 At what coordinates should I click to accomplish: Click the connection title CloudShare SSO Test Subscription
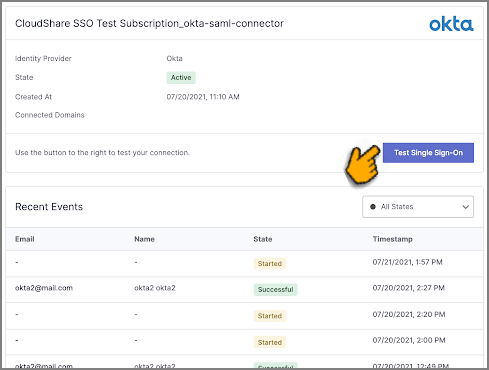click(x=149, y=24)
